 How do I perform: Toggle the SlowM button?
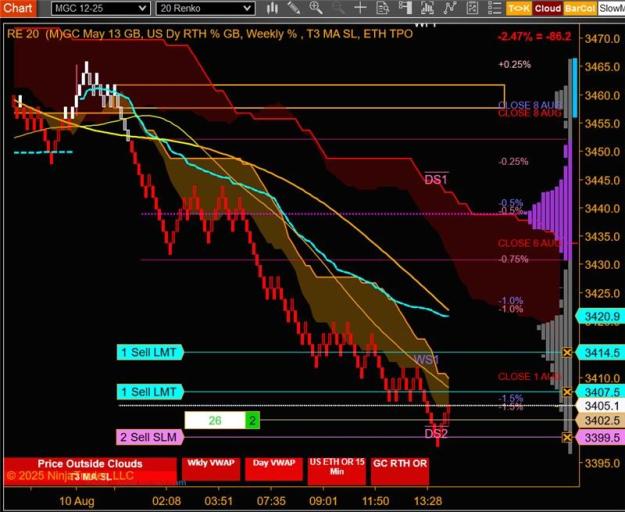(x=611, y=8)
